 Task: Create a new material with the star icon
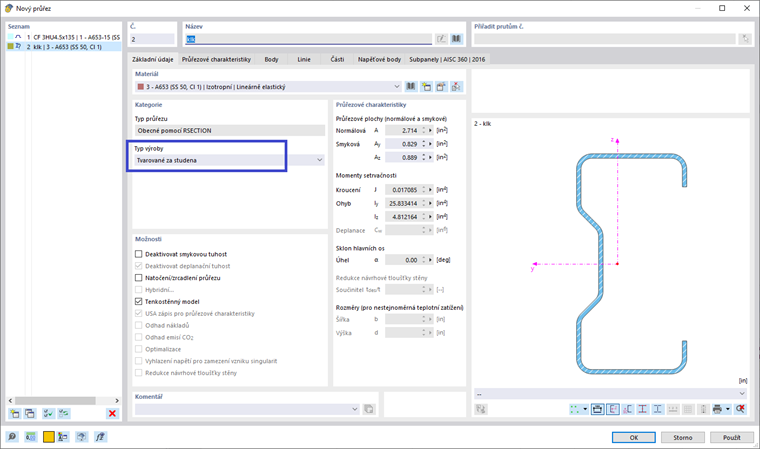point(426,87)
